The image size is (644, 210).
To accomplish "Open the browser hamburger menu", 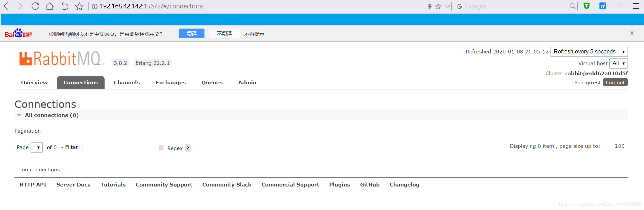I will pos(636,6).
